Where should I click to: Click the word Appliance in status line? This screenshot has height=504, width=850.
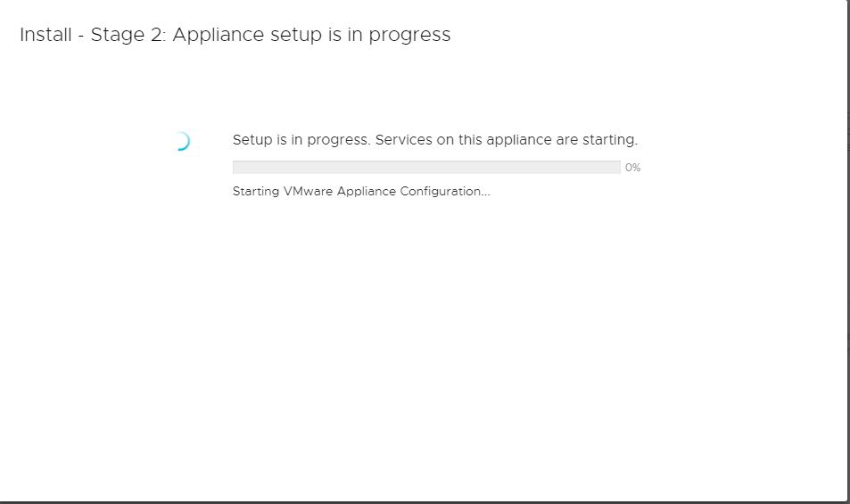[x=367, y=191]
